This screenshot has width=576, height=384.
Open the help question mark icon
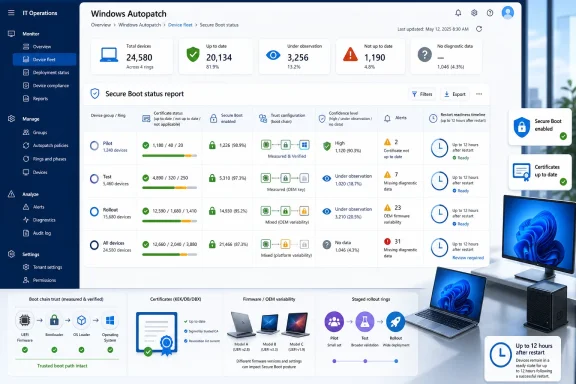click(490, 13)
